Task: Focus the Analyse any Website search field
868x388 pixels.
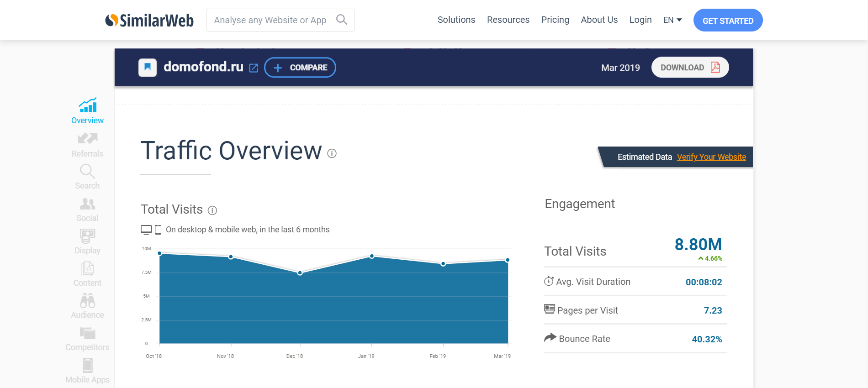Action: pos(270,20)
